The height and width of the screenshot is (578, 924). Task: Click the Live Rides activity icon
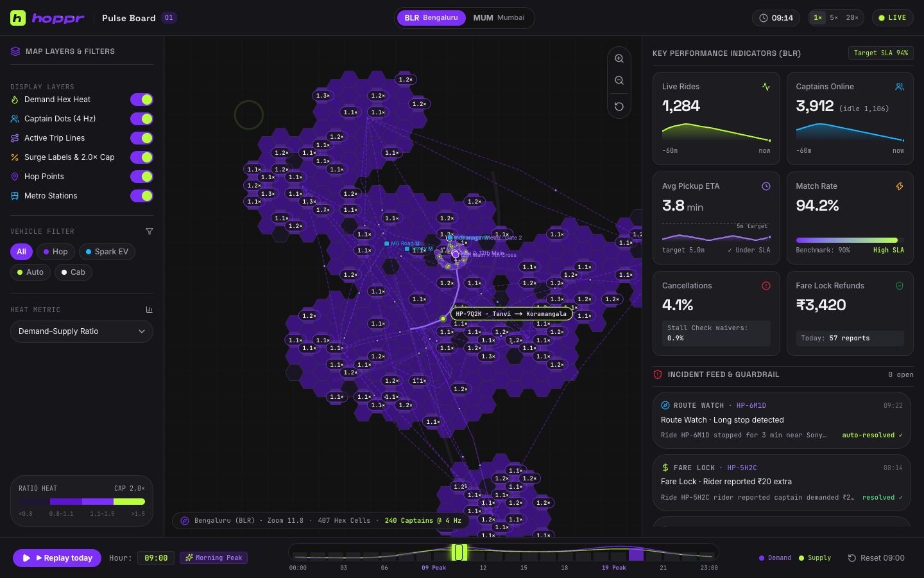click(x=766, y=87)
